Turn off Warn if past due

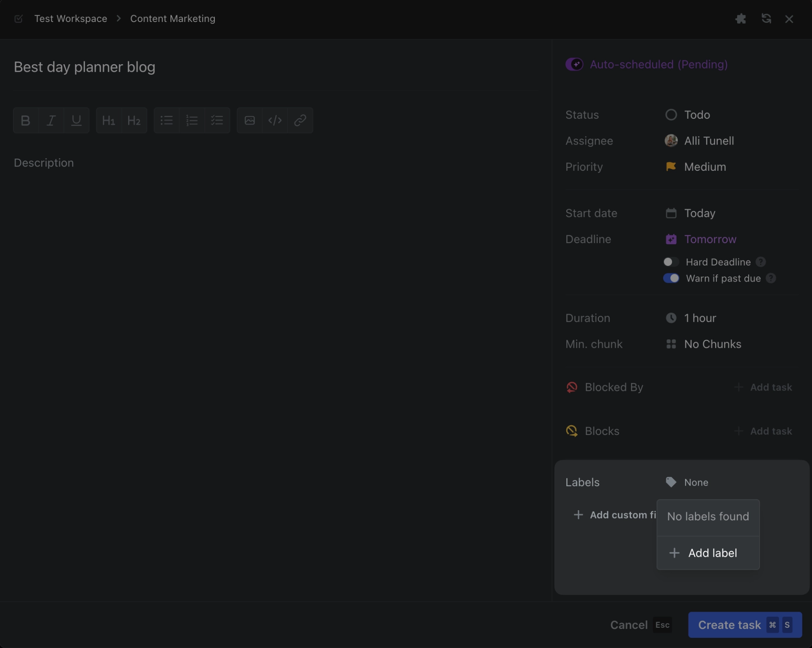[671, 278]
